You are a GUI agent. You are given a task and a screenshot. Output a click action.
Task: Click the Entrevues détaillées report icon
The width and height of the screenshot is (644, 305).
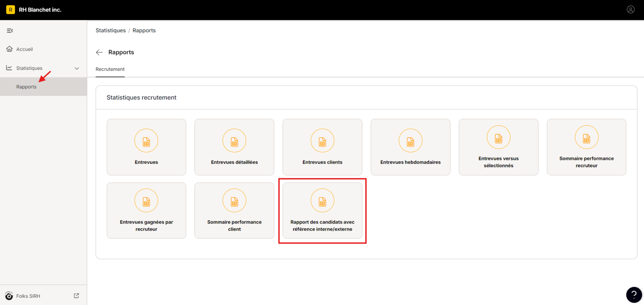[x=234, y=141]
